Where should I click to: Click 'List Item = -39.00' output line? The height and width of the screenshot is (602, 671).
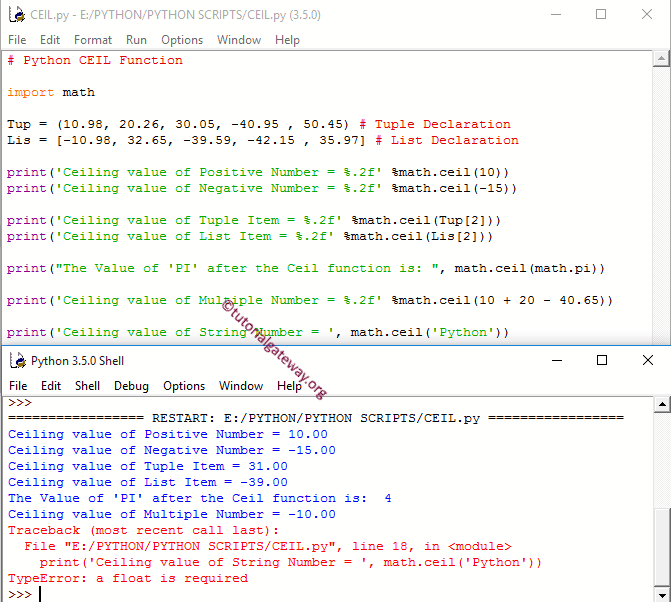coord(148,482)
